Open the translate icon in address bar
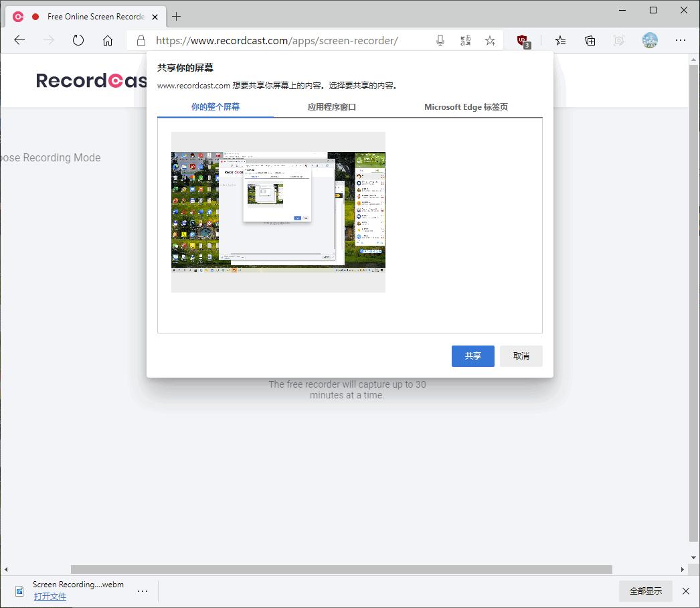Screen dimensions: 700x608 465,41
